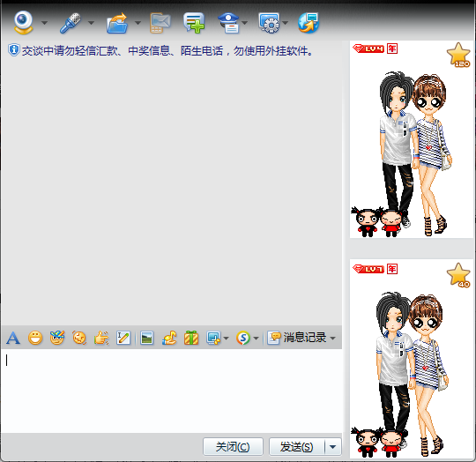Click in the message input box
This screenshot has height=462, width=476.
(172, 391)
